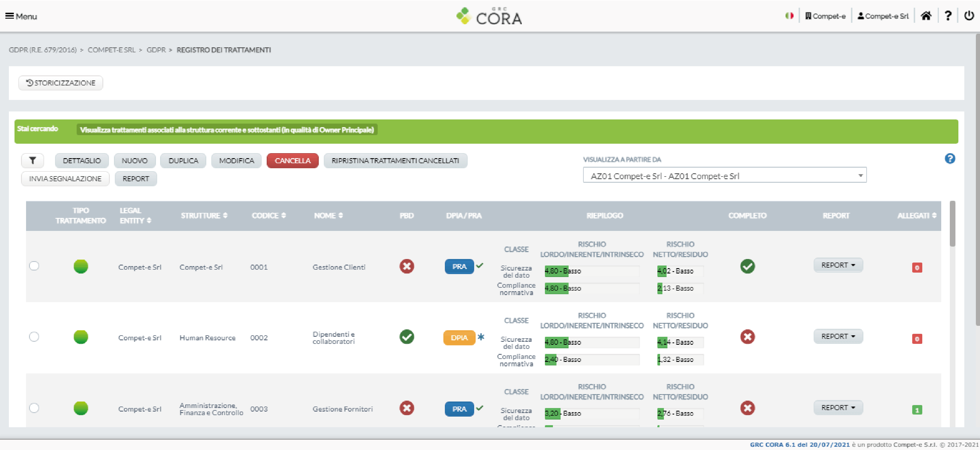Click the filter funnel icon
Image resolution: width=980 pixels, height=450 pixels.
click(32, 160)
